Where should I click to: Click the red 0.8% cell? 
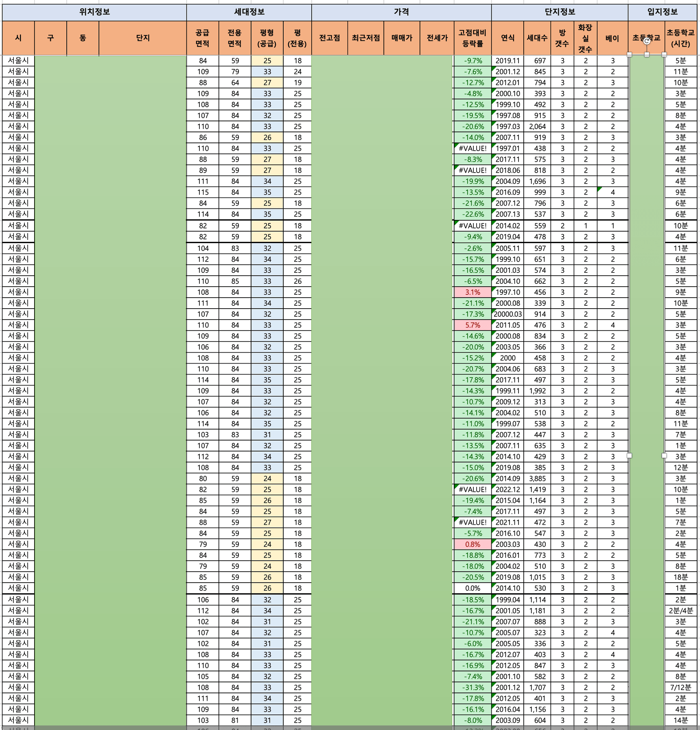[x=473, y=544]
